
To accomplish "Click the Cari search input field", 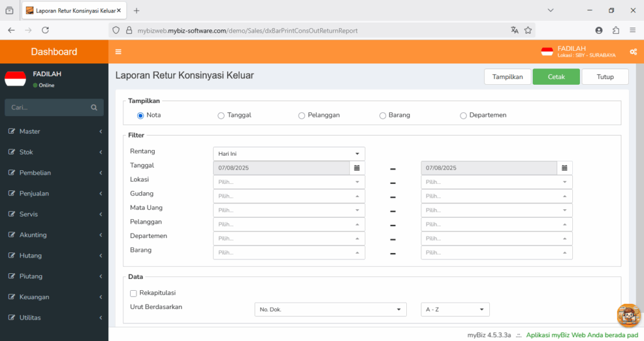I will [x=48, y=107].
